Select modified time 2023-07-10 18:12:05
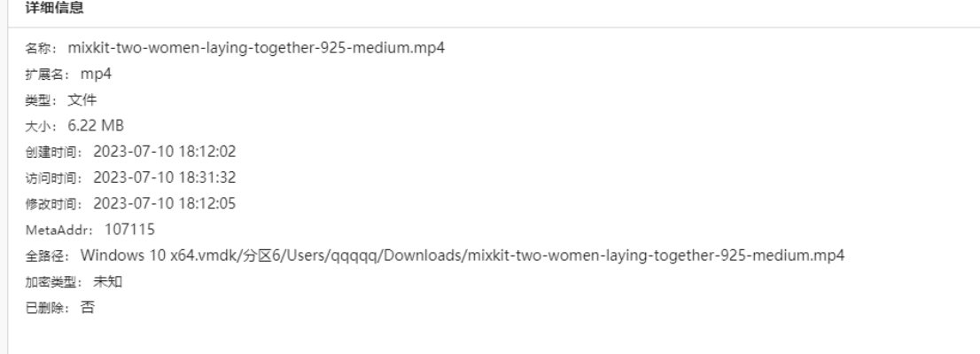This screenshot has width=980, height=354. [165, 204]
